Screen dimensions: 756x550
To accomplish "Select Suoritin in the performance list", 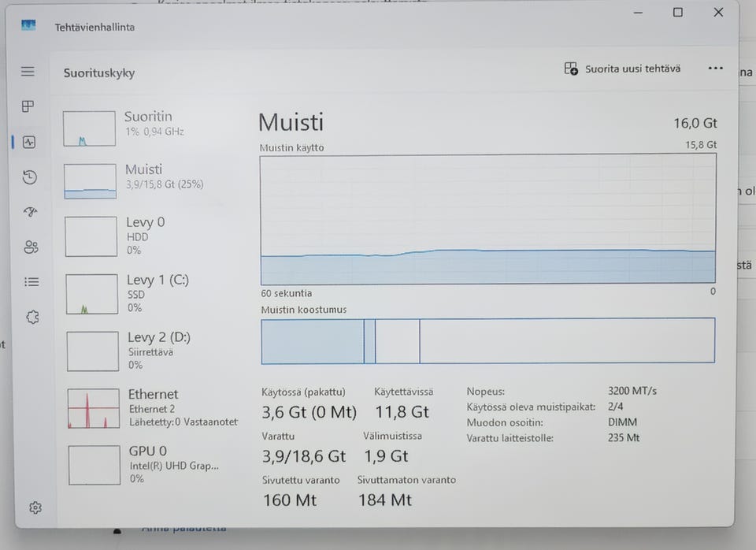I will pos(152,128).
